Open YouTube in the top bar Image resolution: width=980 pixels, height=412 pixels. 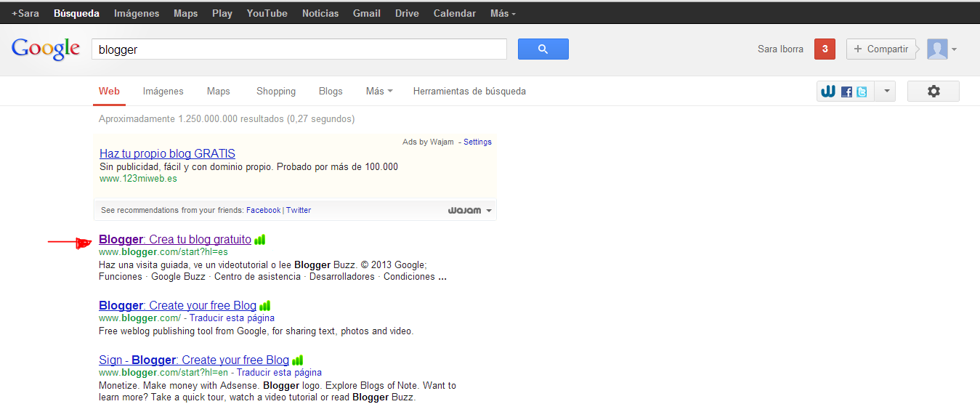tap(267, 13)
